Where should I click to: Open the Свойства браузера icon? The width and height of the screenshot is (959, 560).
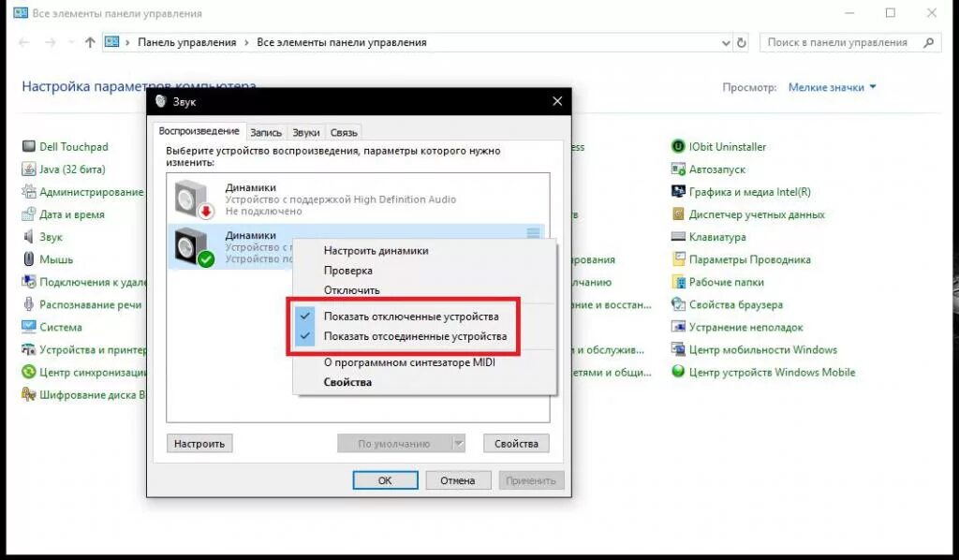[x=678, y=304]
